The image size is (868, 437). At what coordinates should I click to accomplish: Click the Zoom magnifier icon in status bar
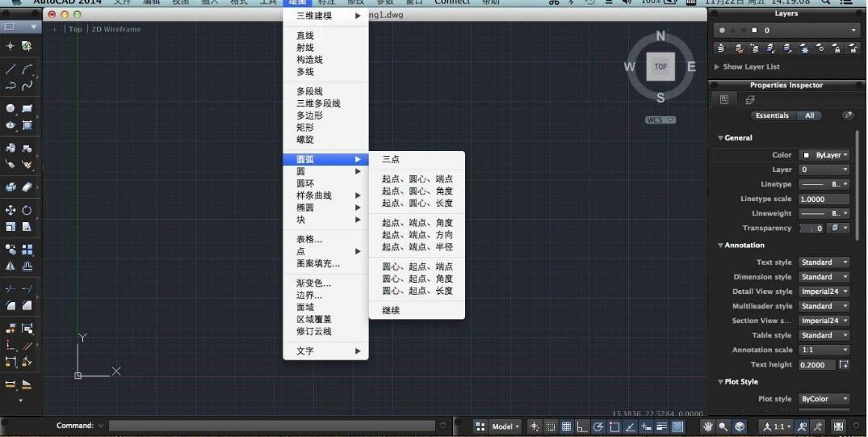pyautogui.click(x=723, y=426)
